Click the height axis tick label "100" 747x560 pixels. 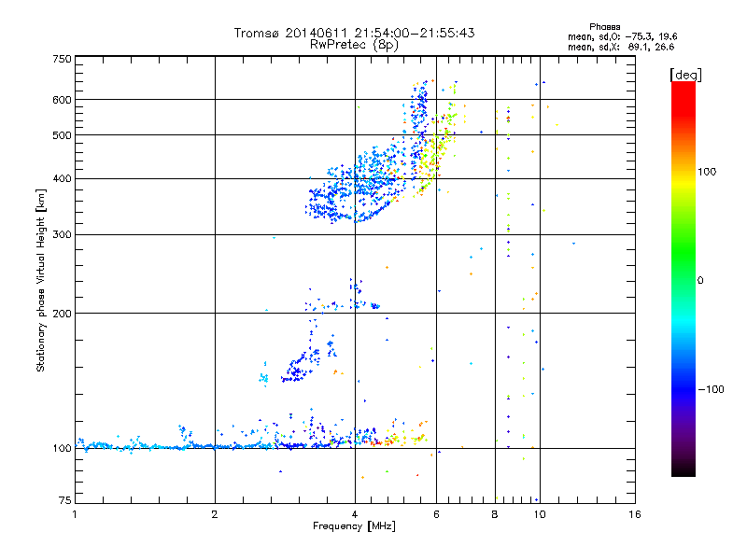coord(63,448)
